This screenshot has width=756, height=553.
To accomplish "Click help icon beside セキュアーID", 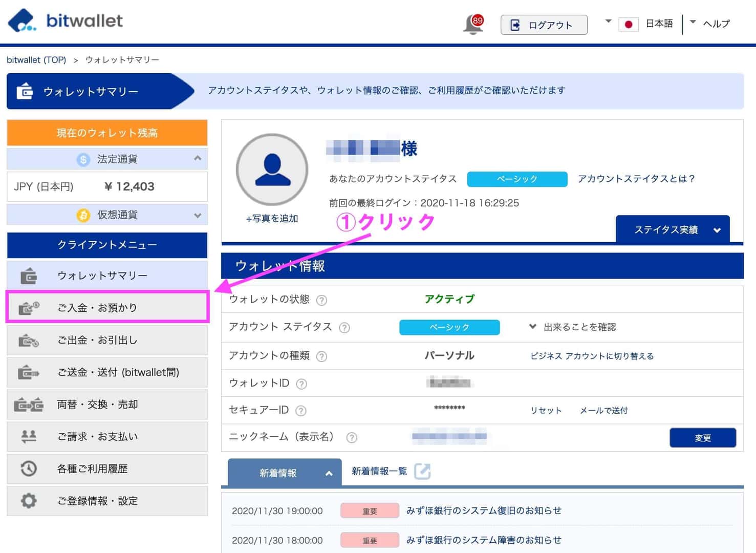I will pyautogui.click(x=301, y=411).
